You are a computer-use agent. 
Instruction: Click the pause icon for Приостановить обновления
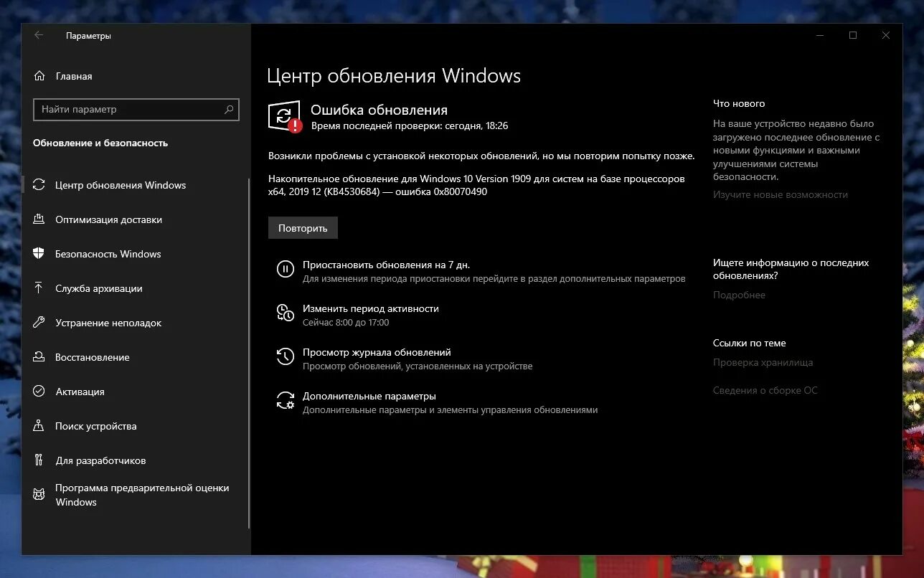point(286,269)
